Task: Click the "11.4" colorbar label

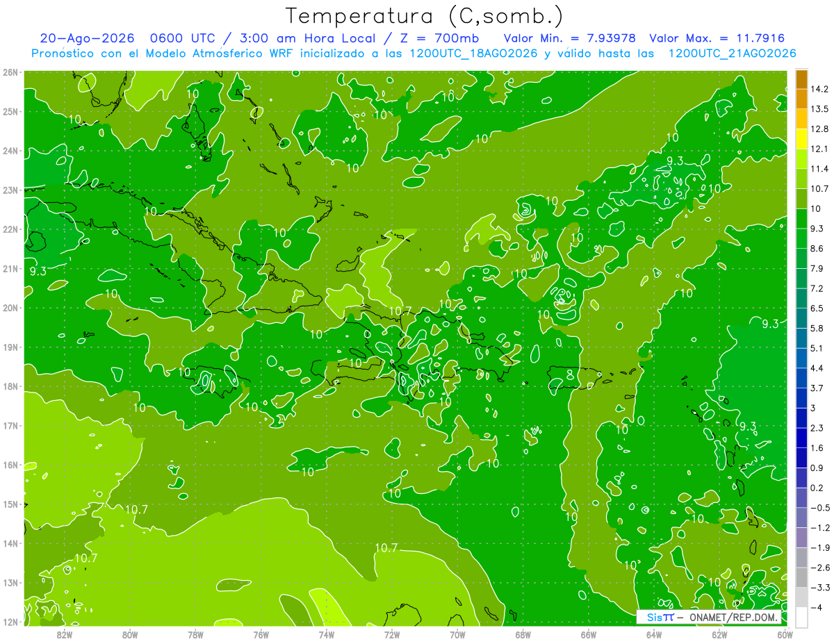Action: coord(819,169)
